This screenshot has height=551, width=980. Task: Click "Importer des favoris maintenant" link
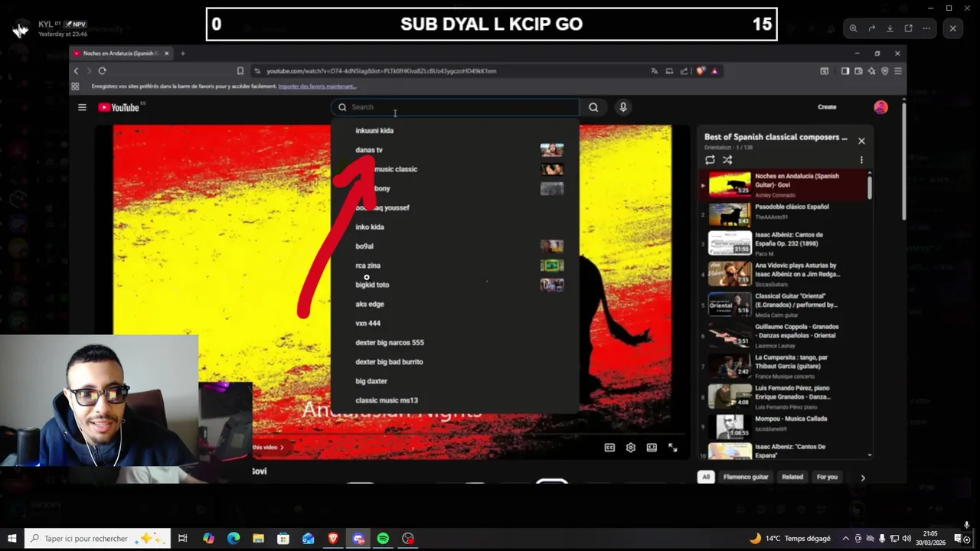[x=317, y=86]
